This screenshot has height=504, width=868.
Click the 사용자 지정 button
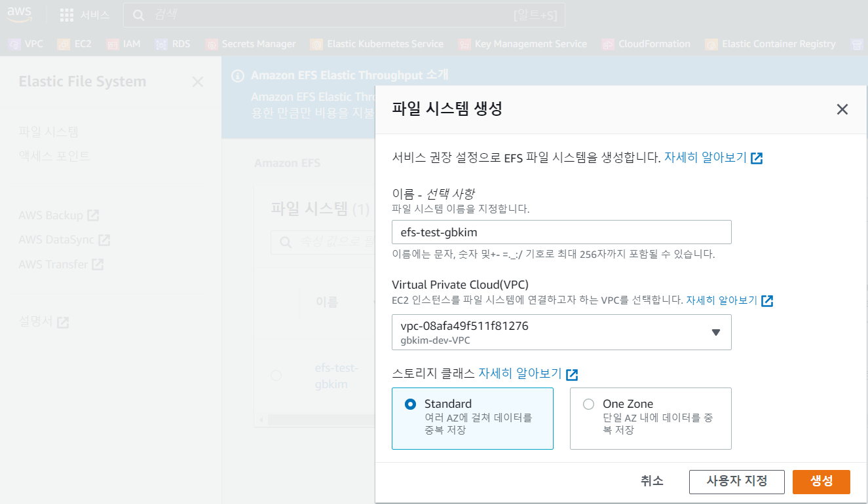point(736,481)
